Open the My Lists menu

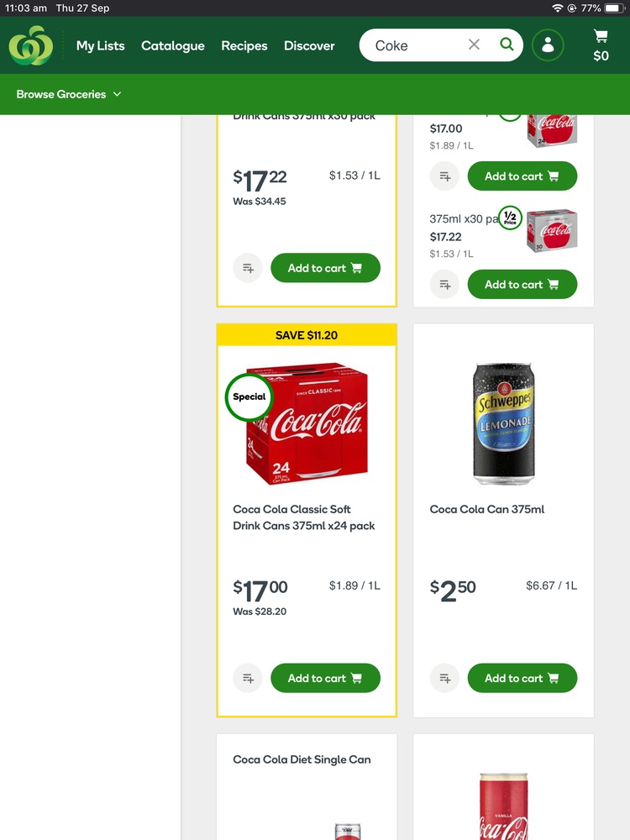100,46
